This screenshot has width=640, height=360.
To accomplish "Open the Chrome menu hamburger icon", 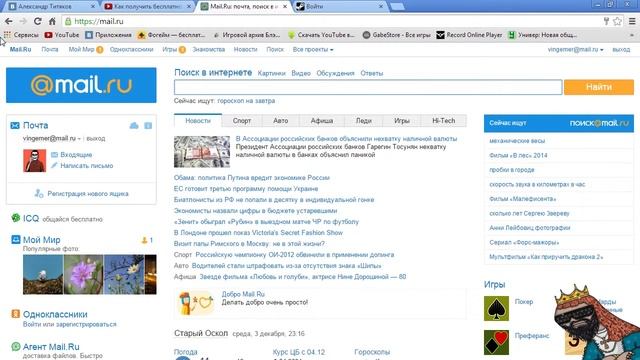I will 632,21.
